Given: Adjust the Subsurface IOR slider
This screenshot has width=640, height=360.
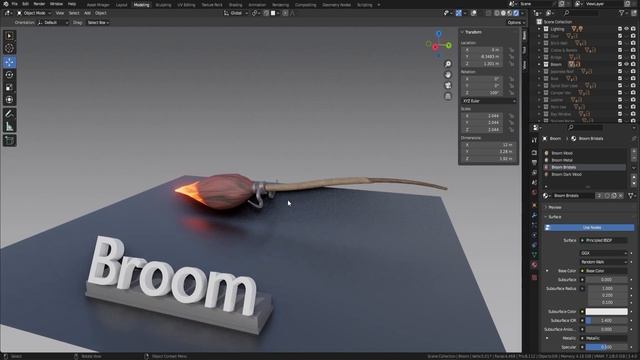Looking at the screenshot, I should pyautogui.click(x=607, y=320).
